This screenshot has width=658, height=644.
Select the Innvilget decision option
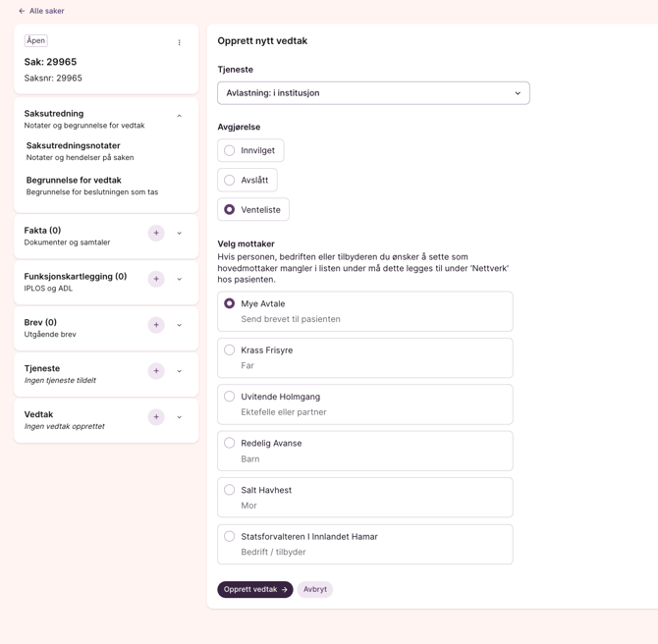tap(230, 150)
